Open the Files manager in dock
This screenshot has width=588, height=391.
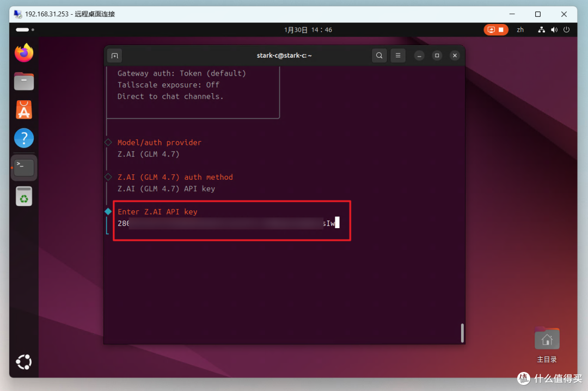(x=24, y=82)
